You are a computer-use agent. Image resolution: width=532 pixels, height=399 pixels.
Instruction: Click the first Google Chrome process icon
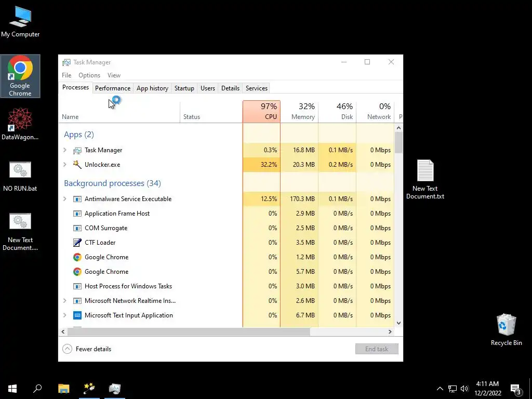[x=77, y=257]
